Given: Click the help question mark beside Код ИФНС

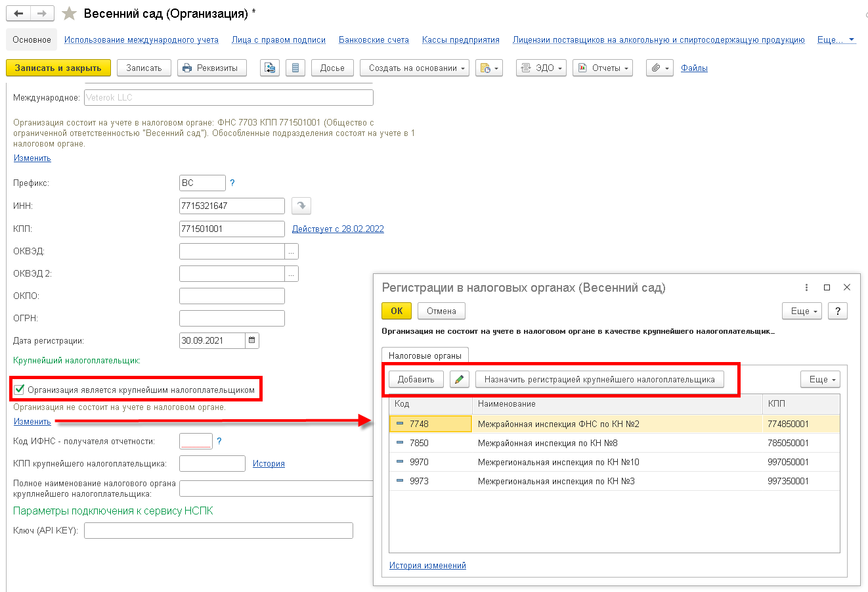Looking at the screenshot, I should pyautogui.click(x=219, y=441).
